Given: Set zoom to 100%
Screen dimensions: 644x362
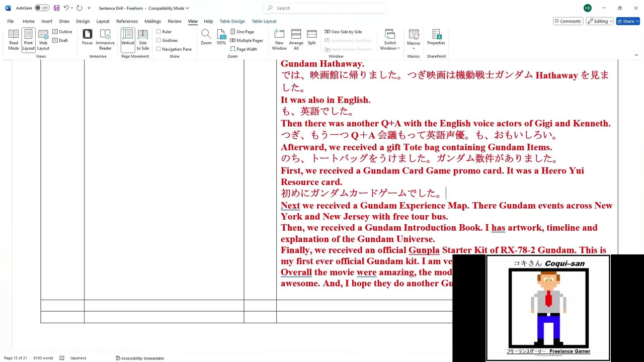Looking at the screenshot, I should click(221, 38).
